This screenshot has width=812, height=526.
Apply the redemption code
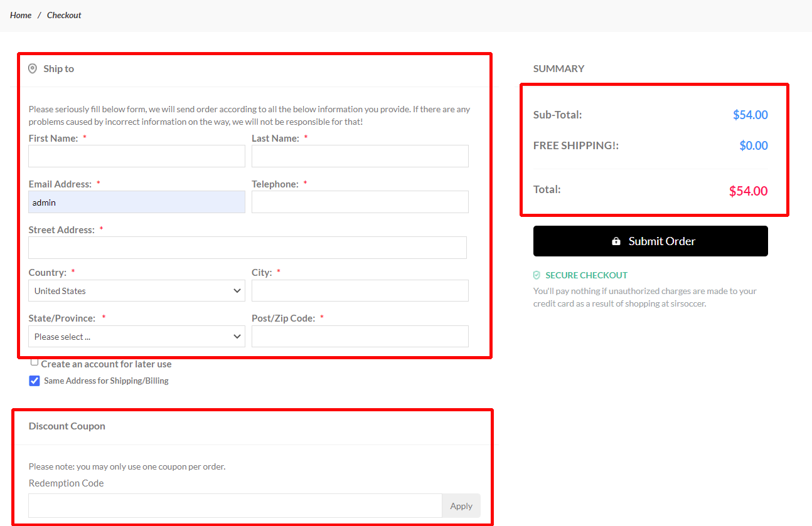[461, 506]
